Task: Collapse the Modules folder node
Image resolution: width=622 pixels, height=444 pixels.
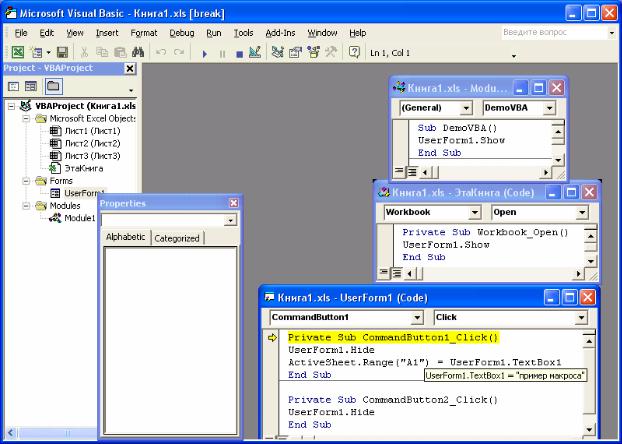Action: point(26,206)
